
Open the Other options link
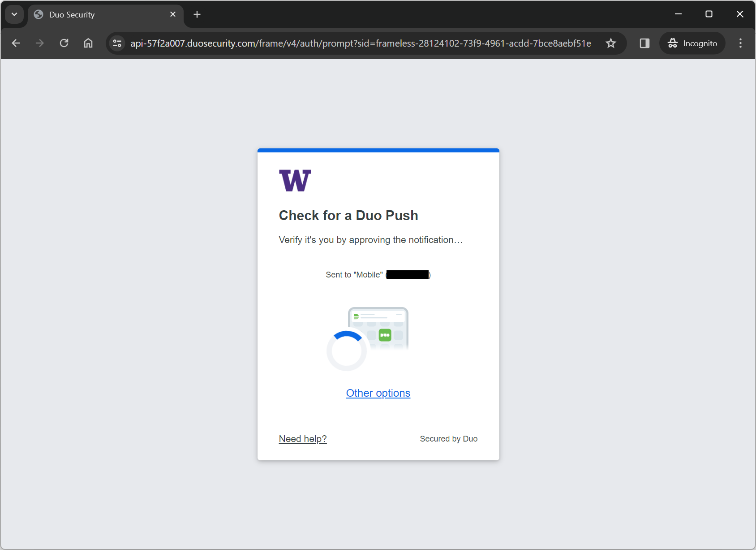[378, 393]
